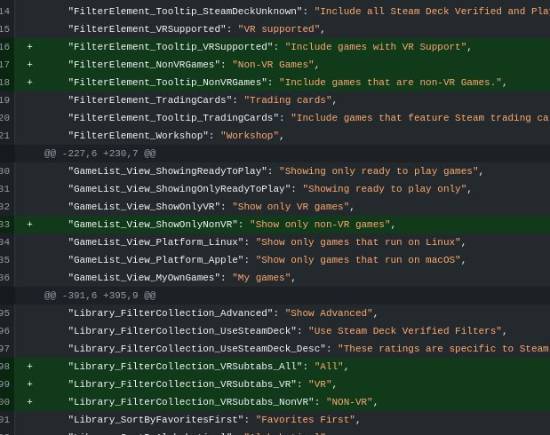Select line number 15 in the gutter
The width and height of the screenshot is (550, 435).
pos(5,29)
